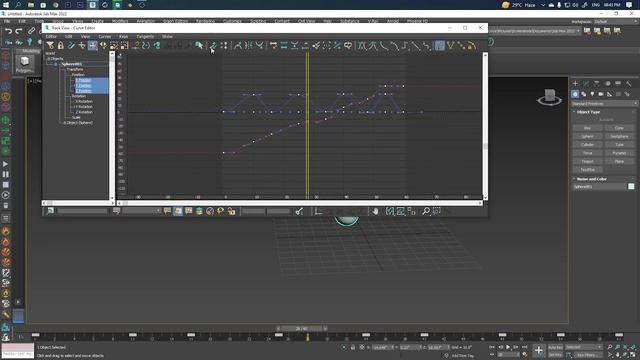The width and height of the screenshot is (640, 360).
Task: Toggle Lock Selection in Curve Editor toolbar
Action: (60, 45)
